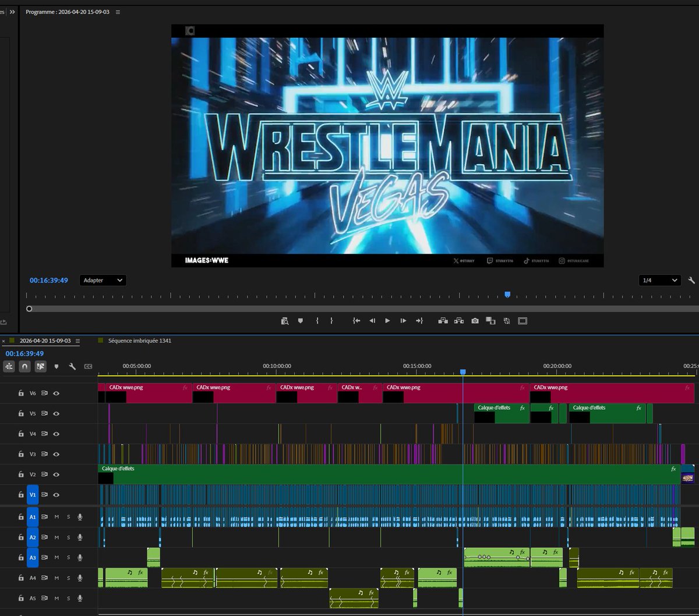Open the CC captions track options

pyautogui.click(x=88, y=367)
